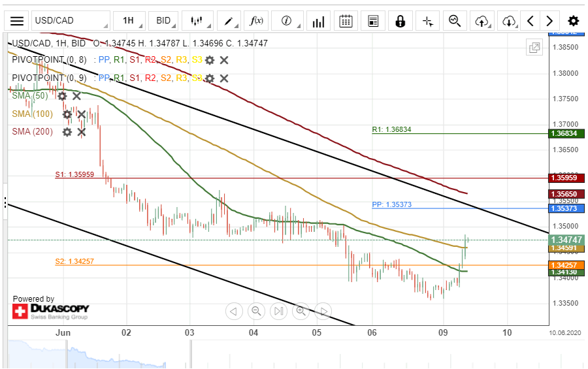Open the hamburger main menu

[16, 21]
